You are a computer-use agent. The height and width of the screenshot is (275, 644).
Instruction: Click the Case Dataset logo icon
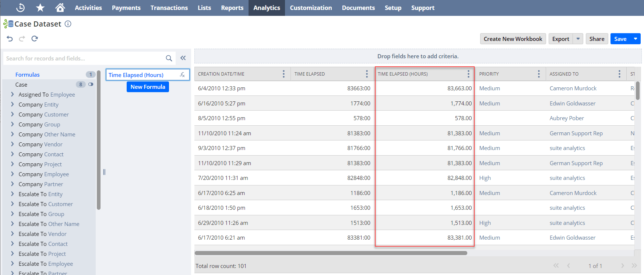(x=8, y=24)
